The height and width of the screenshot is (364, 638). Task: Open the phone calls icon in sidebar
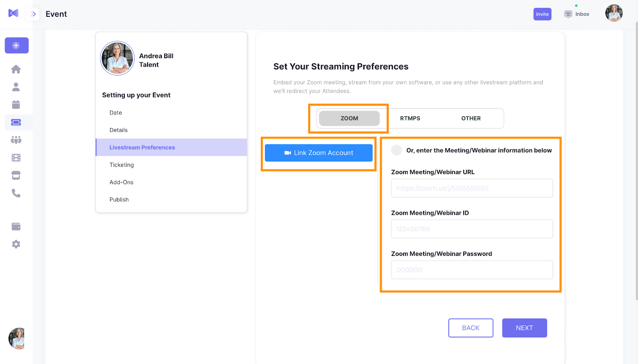pos(16,193)
